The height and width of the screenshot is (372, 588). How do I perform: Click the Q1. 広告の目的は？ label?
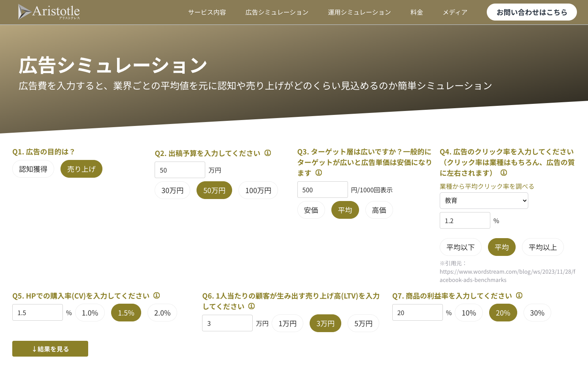coord(43,152)
